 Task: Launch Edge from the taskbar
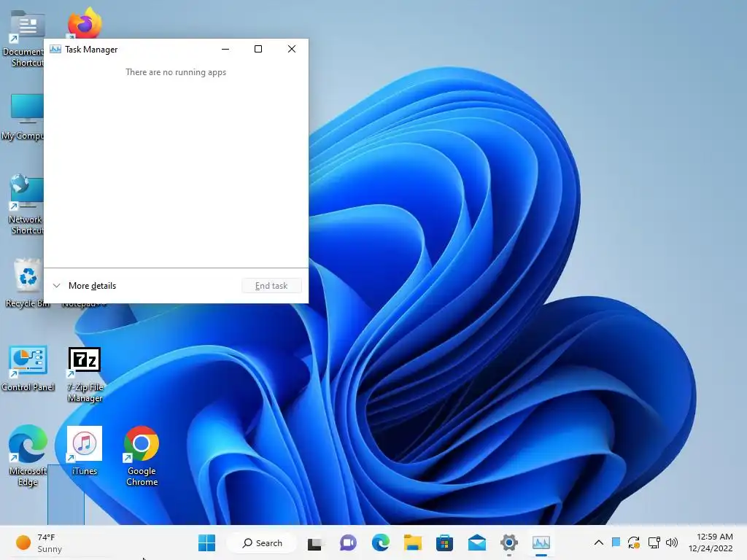point(381,542)
